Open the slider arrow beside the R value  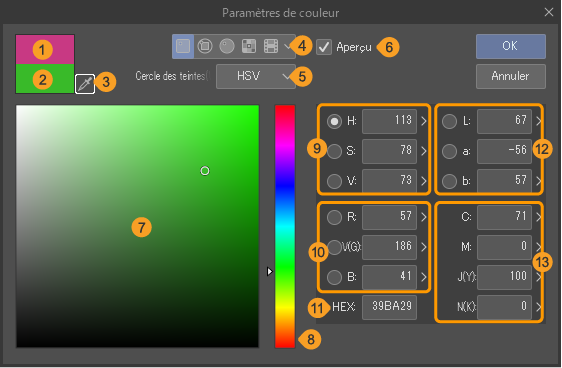tap(424, 217)
